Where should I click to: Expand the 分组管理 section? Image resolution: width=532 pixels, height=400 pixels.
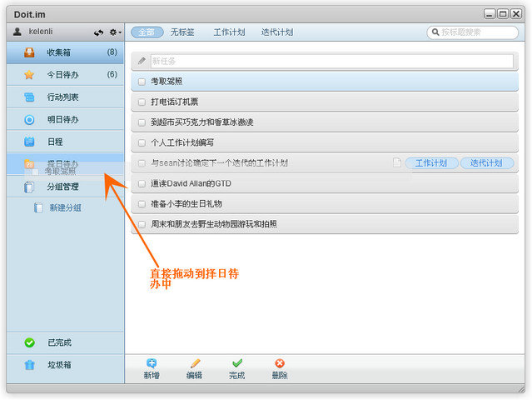pos(62,187)
